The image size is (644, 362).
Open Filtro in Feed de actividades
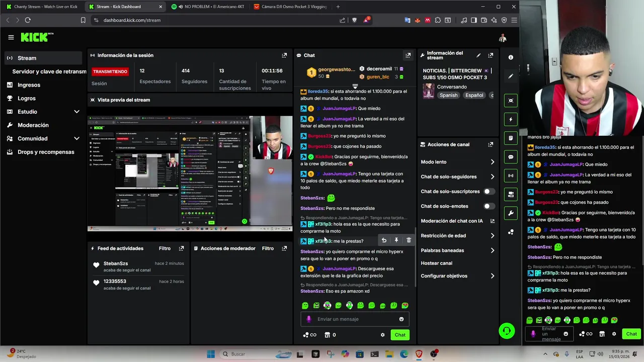(165, 248)
